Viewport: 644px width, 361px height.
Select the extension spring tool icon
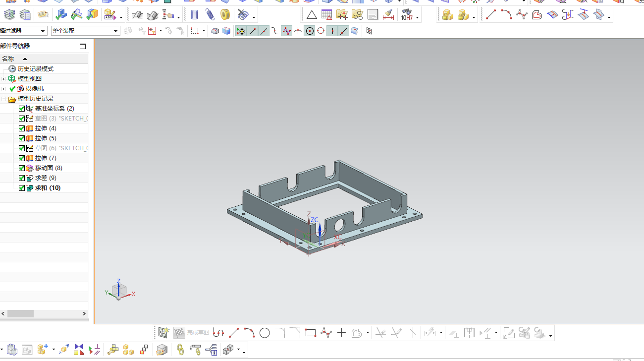pos(211,15)
